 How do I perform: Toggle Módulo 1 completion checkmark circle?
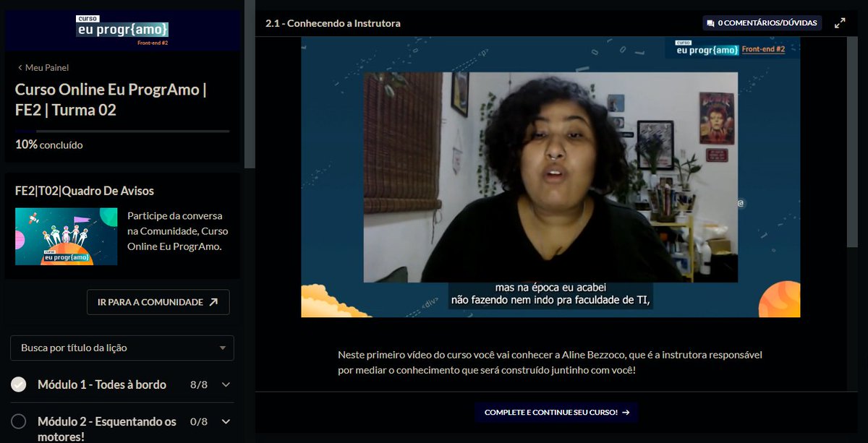[x=18, y=384]
